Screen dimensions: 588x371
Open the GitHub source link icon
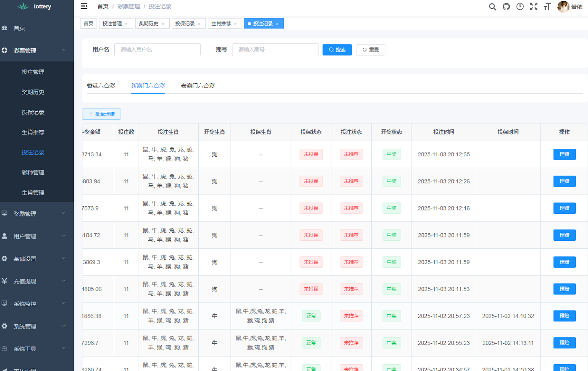point(507,7)
